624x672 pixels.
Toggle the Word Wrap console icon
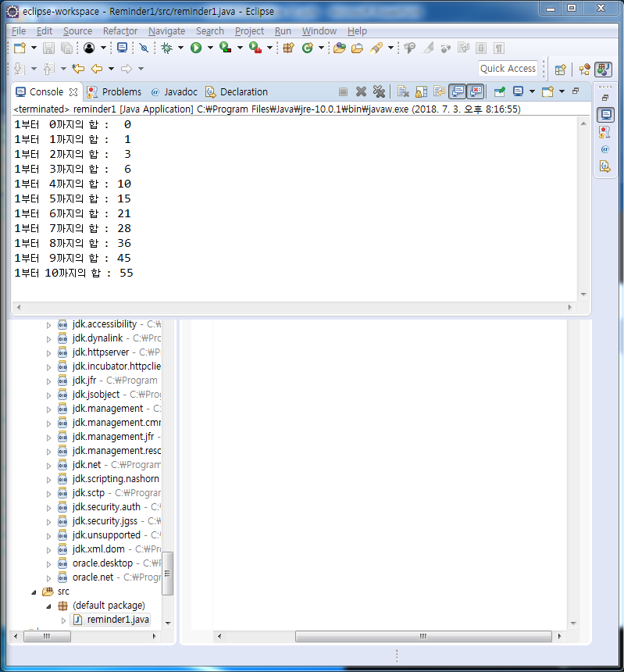coord(439,91)
